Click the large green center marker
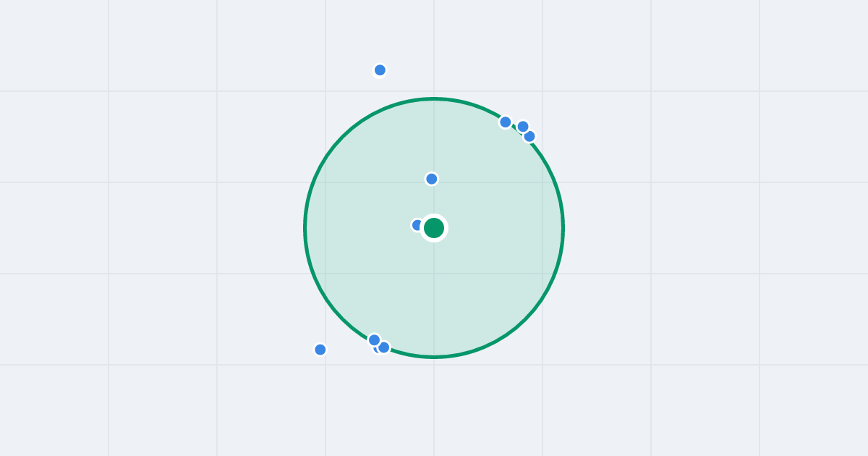This screenshot has height=456, width=868. [434, 228]
